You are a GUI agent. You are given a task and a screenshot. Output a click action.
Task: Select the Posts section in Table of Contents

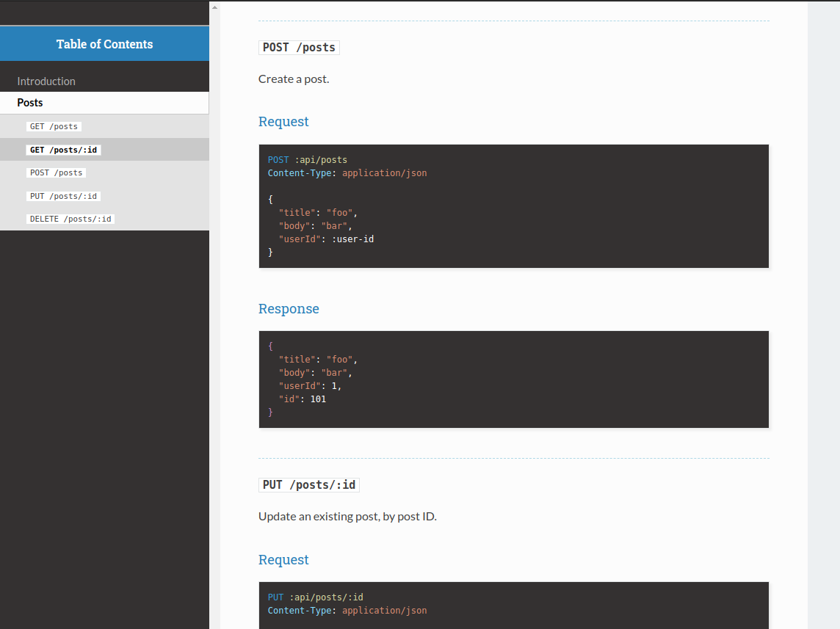pyautogui.click(x=30, y=103)
